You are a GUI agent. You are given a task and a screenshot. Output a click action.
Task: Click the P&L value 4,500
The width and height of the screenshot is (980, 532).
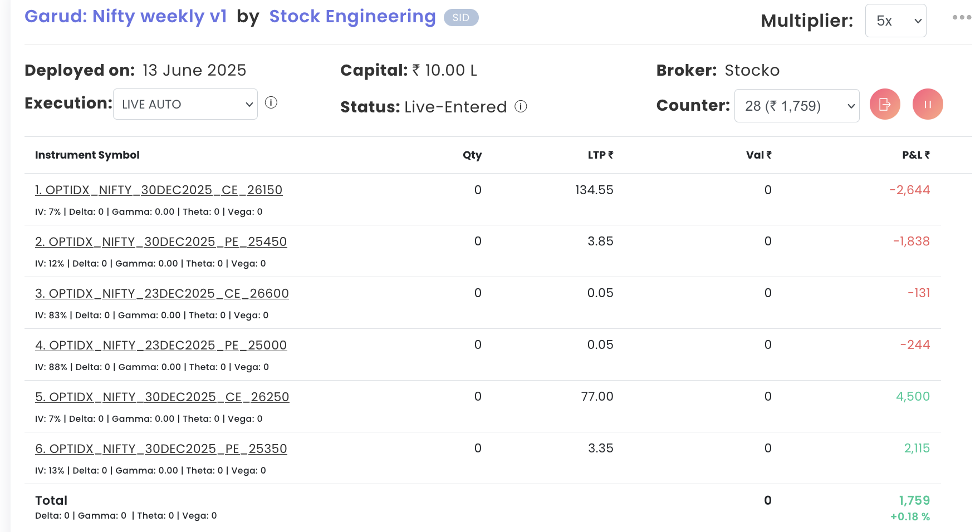pyautogui.click(x=913, y=397)
